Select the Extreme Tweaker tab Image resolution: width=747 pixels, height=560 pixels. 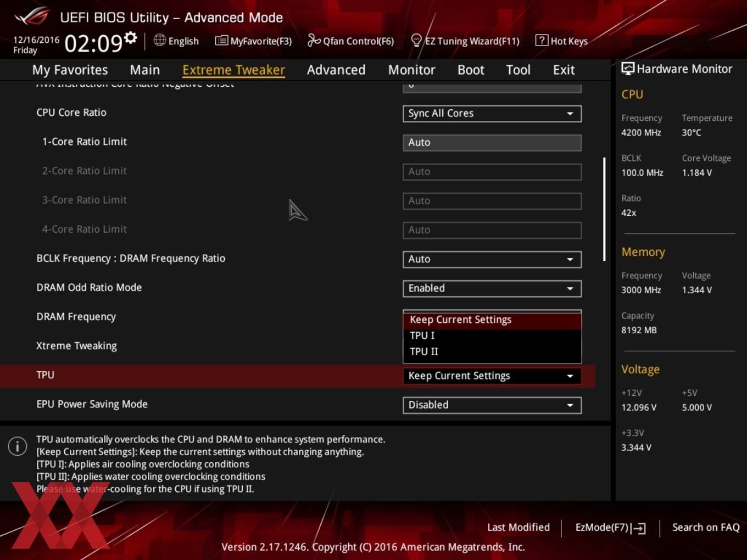233,70
